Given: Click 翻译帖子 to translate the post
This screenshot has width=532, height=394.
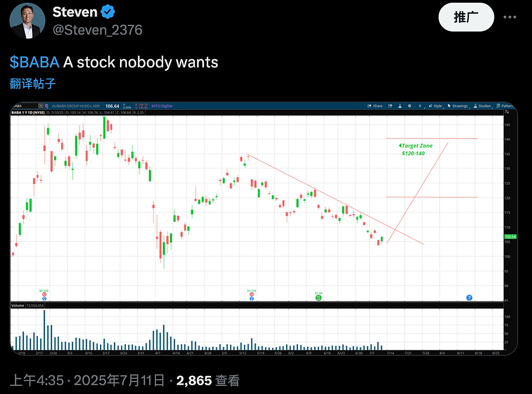Looking at the screenshot, I should 33,84.
